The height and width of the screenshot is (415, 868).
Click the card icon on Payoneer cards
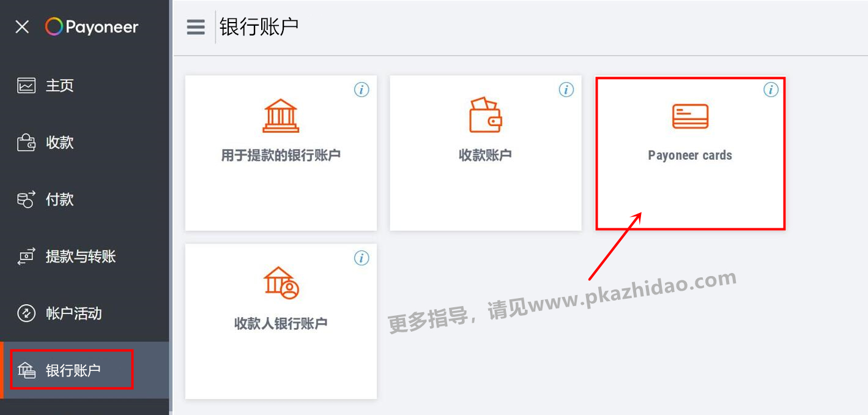690,116
